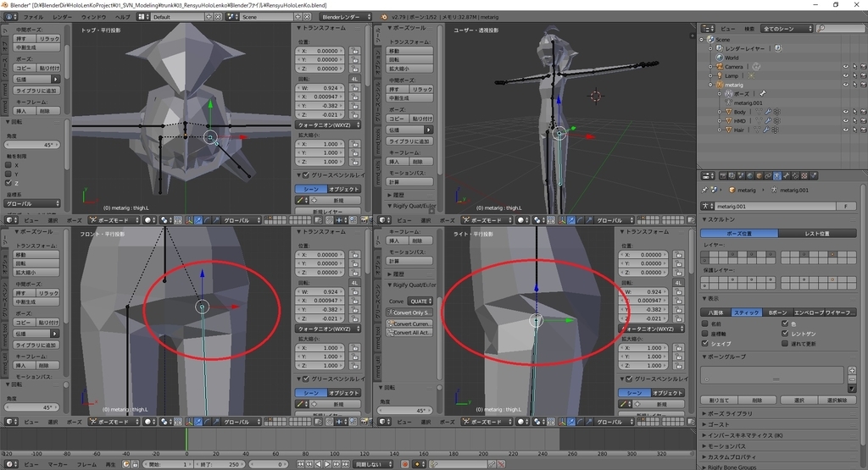Open the Blenderレンダー engine dropdown

(346, 17)
